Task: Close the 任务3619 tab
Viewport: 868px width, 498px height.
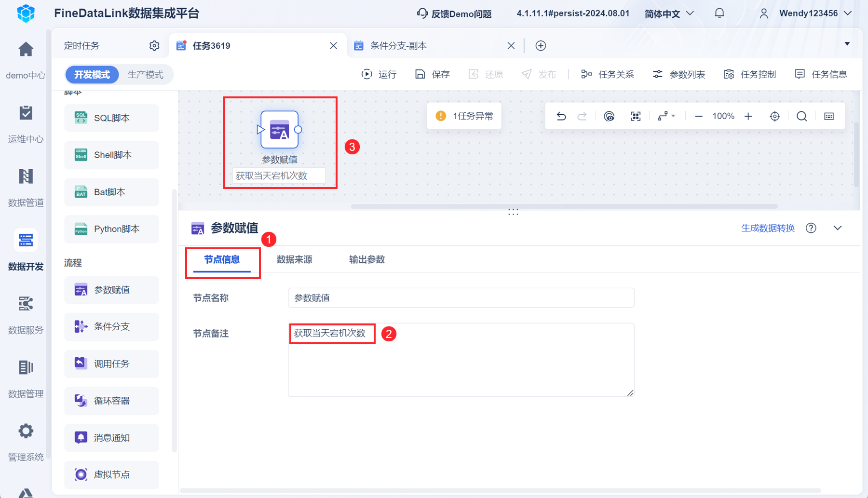Action: (x=333, y=46)
